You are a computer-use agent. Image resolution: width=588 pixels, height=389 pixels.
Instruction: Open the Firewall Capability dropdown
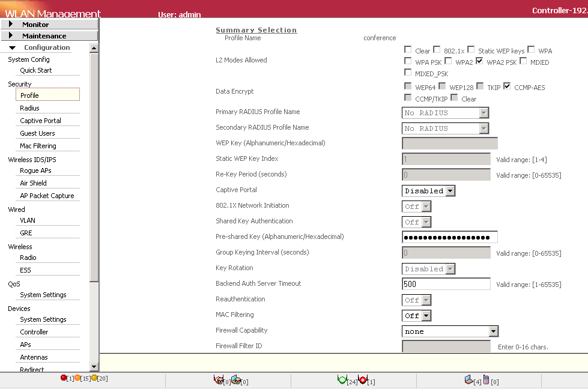[x=450, y=331]
